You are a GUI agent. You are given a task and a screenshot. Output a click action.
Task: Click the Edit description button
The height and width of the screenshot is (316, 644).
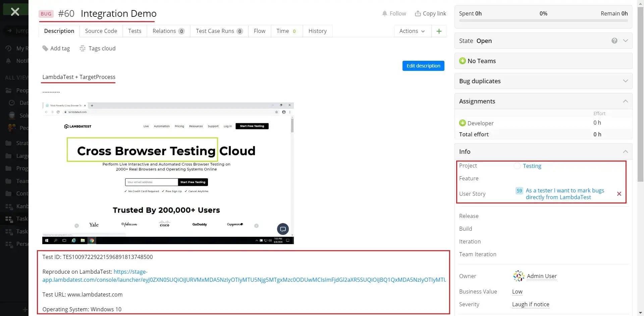[423, 66]
